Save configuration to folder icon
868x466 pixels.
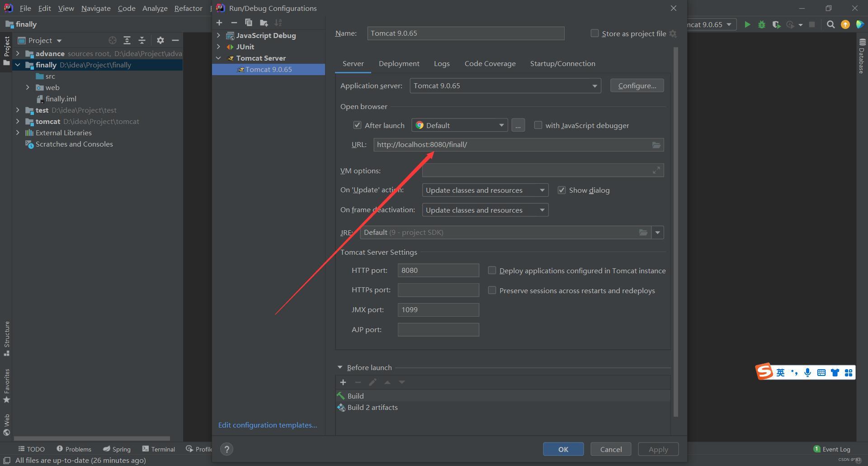click(264, 23)
